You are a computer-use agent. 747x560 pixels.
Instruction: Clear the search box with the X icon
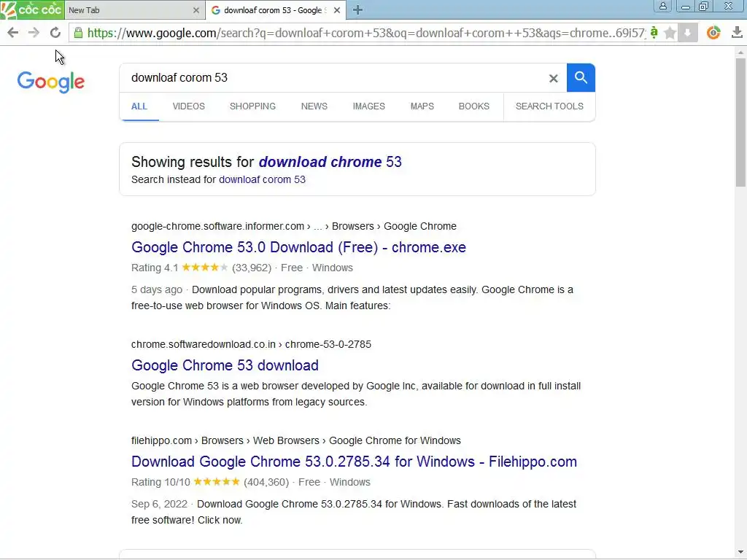(553, 78)
